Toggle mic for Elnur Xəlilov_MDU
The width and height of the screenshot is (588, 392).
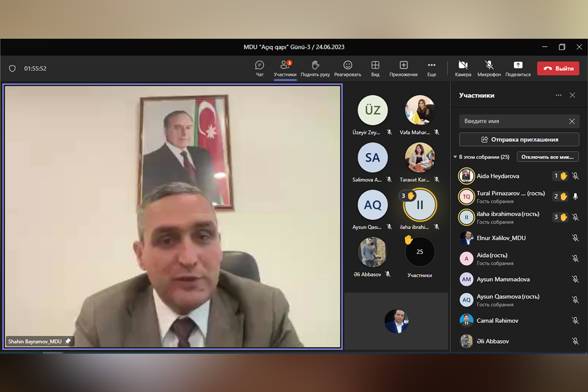(x=575, y=238)
